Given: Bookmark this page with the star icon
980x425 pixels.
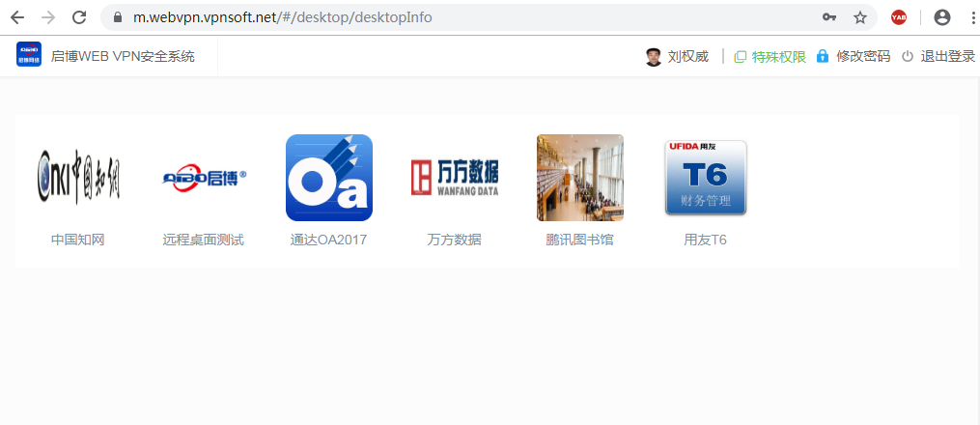Looking at the screenshot, I should [x=860, y=17].
